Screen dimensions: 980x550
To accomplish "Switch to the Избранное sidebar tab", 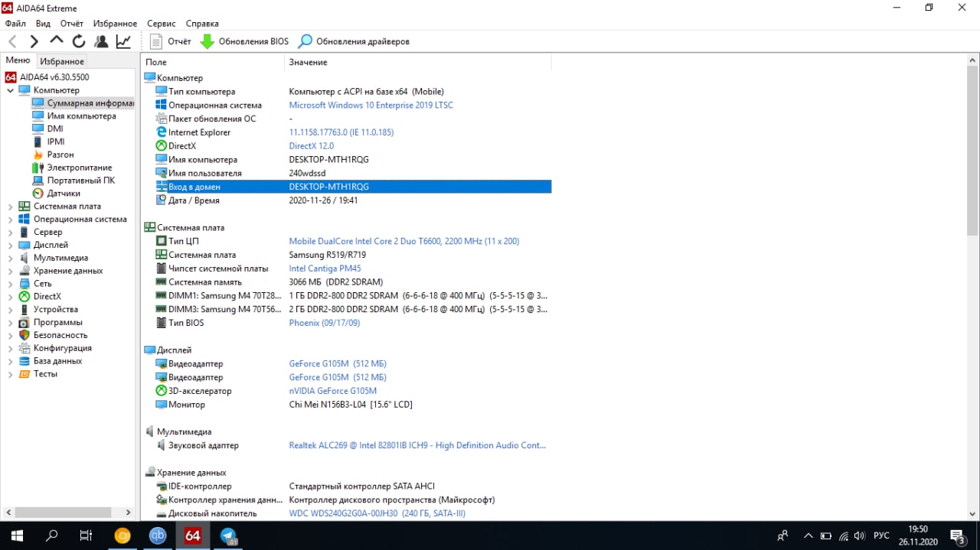I will 62,61.
